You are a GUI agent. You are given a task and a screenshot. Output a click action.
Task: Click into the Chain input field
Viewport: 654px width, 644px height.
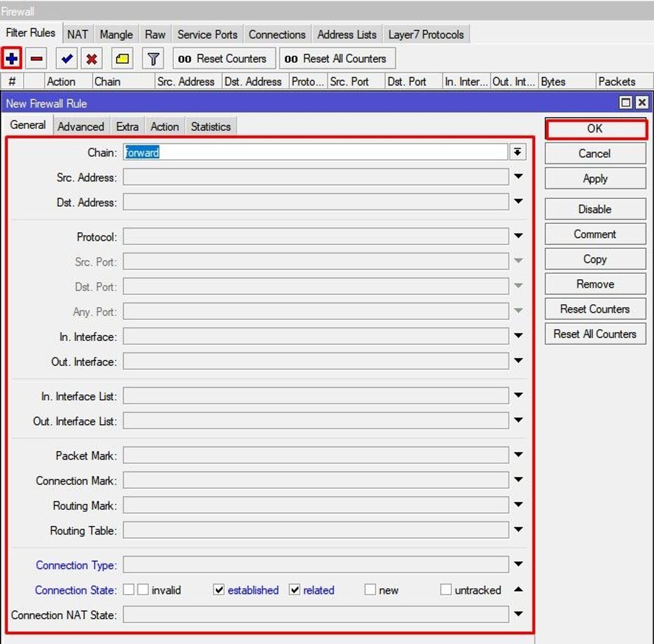tap(316, 152)
